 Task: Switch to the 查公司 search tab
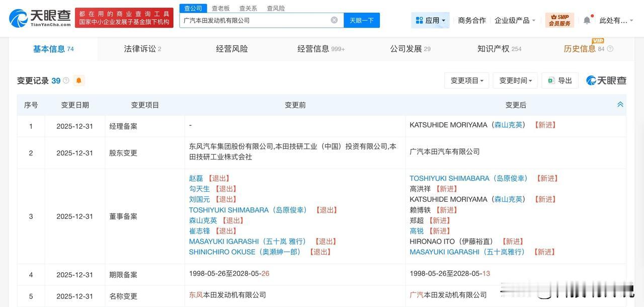[x=193, y=8]
